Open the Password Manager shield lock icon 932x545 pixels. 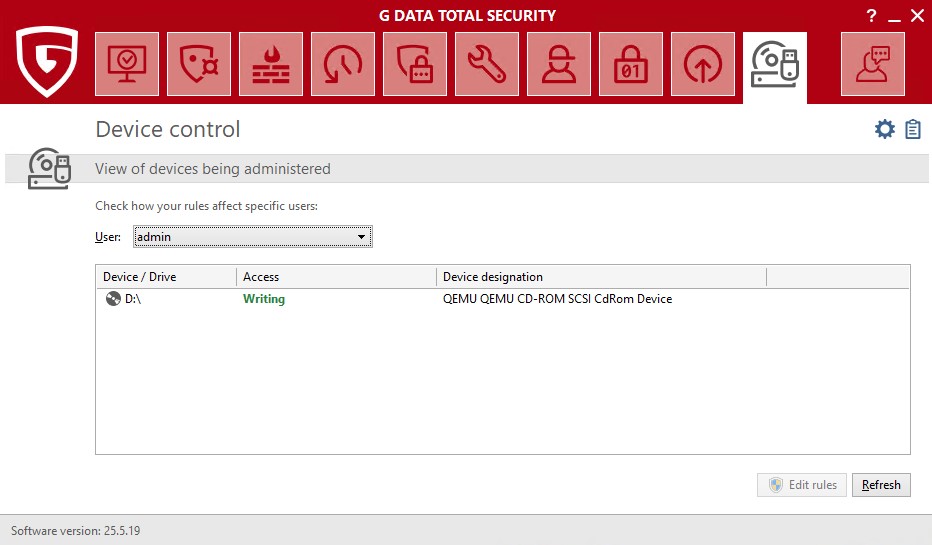click(415, 64)
